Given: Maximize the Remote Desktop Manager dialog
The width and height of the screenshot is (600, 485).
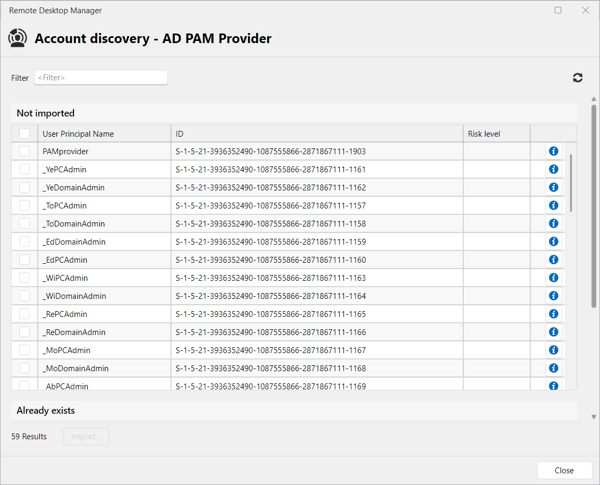Looking at the screenshot, I should click(x=558, y=10).
